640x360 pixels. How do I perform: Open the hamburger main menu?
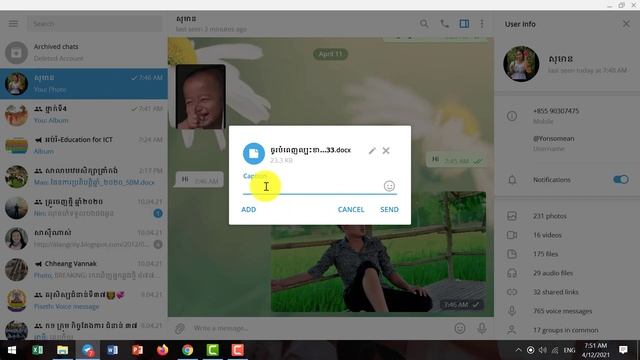point(13,24)
